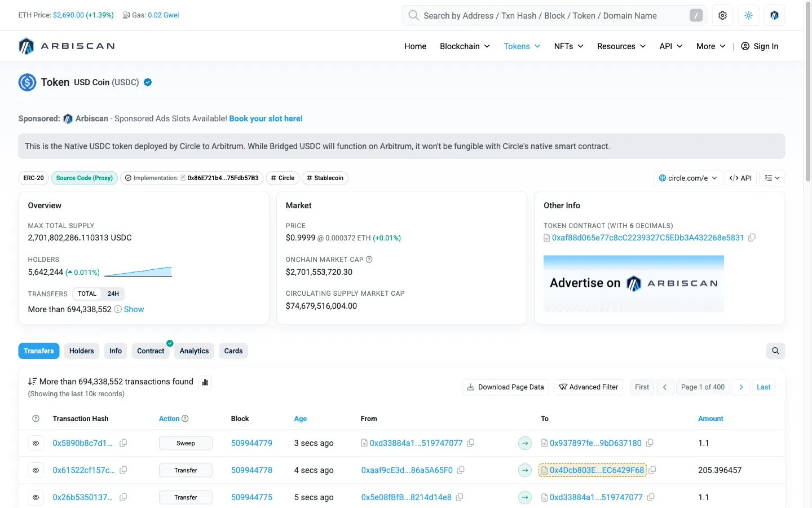The width and height of the screenshot is (812, 508).
Task: Jump to Last page
Action: (764, 387)
